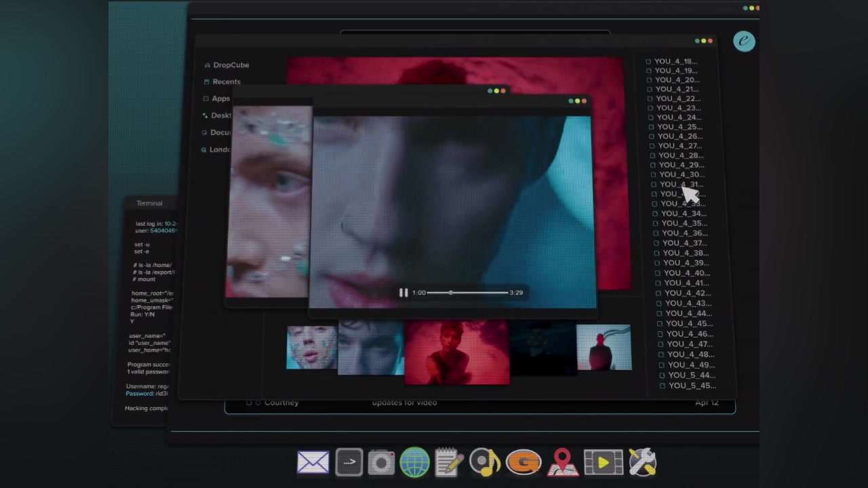The height and width of the screenshot is (488, 868).
Task: Open the orange G app in dock
Action: click(524, 462)
